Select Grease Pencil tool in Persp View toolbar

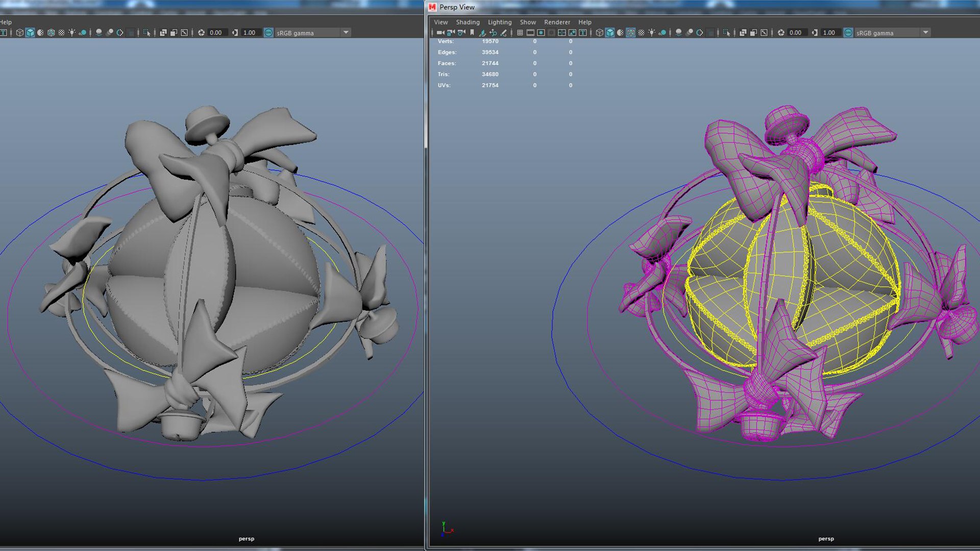(x=504, y=33)
